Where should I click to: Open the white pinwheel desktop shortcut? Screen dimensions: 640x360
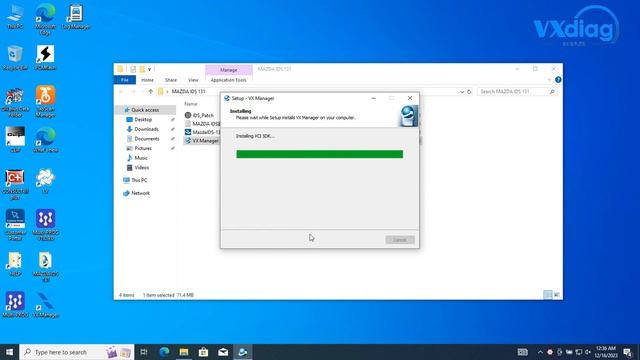(x=45, y=181)
